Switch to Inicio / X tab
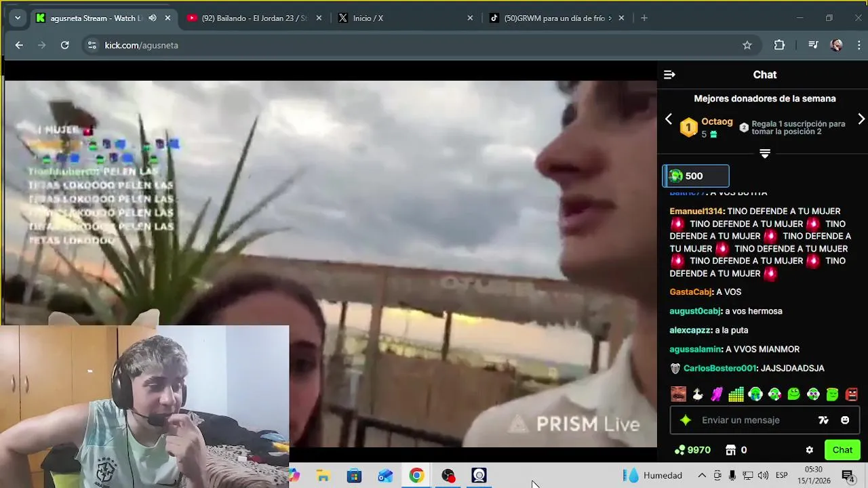 coord(406,18)
